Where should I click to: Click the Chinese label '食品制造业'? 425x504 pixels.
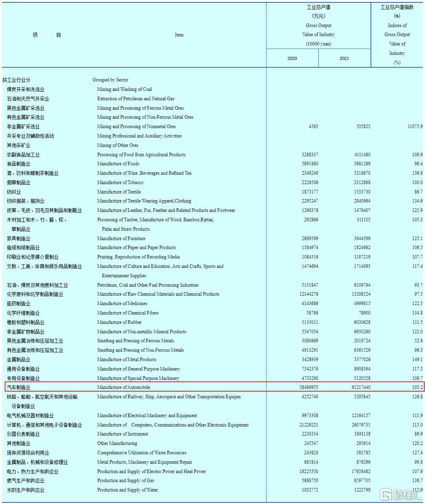point(18,164)
